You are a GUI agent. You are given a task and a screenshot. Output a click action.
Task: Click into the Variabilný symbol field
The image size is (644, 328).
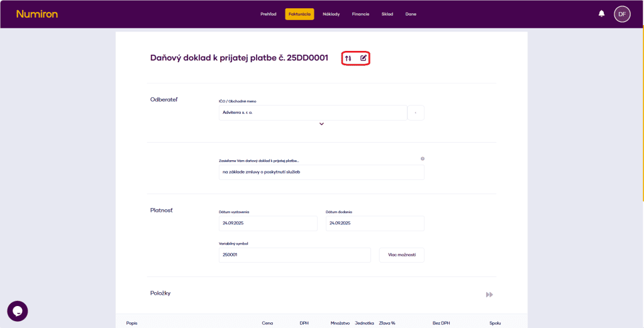(x=294, y=255)
